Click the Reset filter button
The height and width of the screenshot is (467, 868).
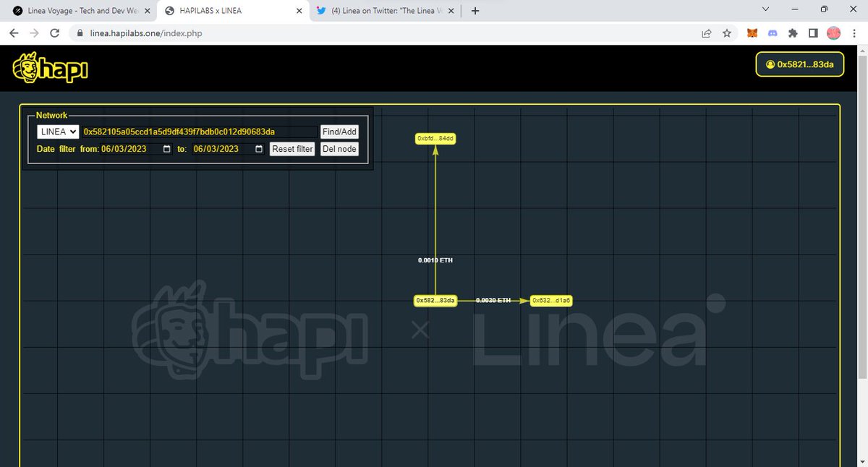pyautogui.click(x=292, y=149)
